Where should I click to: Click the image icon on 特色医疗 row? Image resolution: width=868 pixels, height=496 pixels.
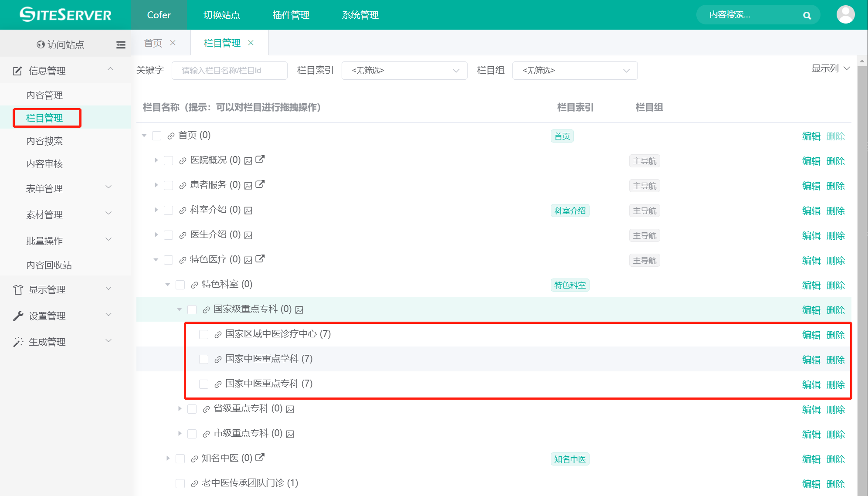tap(248, 260)
